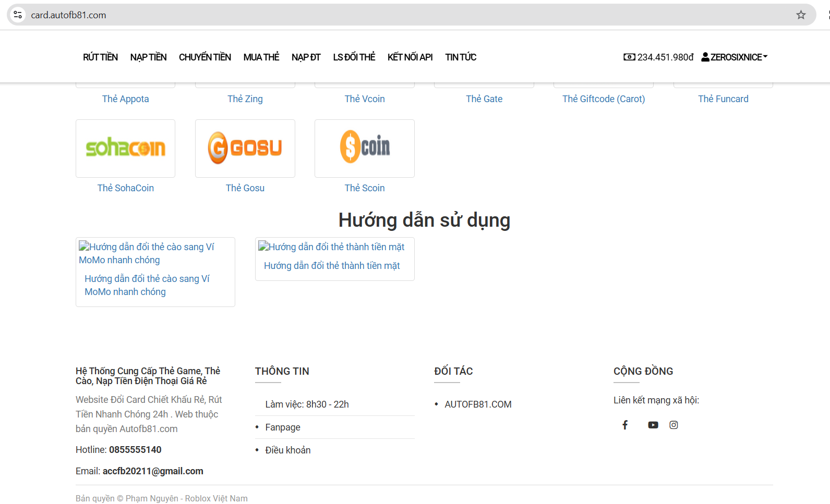Viewport: 830px width, 504px height.
Task: Click hotline number 0855555140
Action: click(x=135, y=450)
